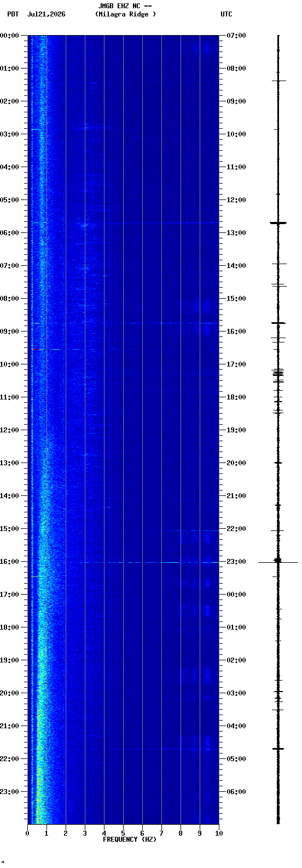This screenshot has height=868, width=302.
Task: Click the date 'Jul21,2026'
Action: [x=46, y=14]
